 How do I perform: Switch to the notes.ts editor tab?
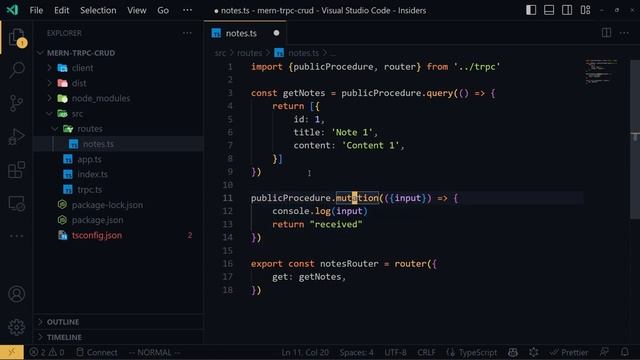(245, 33)
